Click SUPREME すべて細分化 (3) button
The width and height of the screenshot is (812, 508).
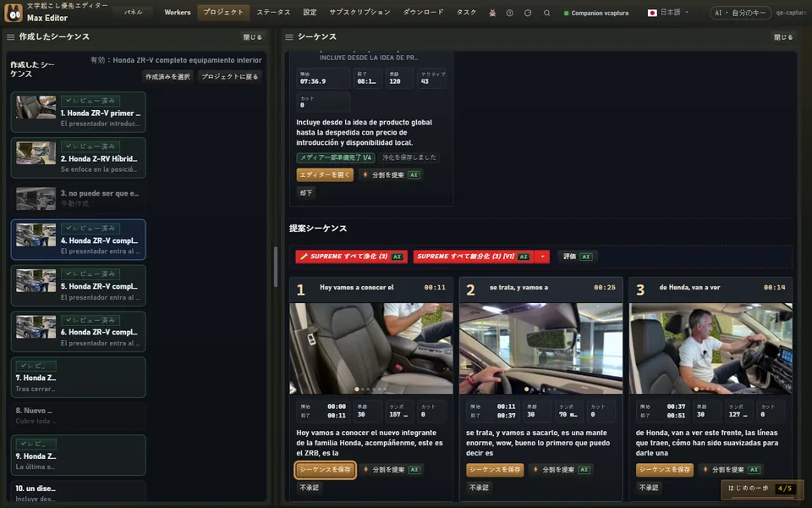coord(474,257)
